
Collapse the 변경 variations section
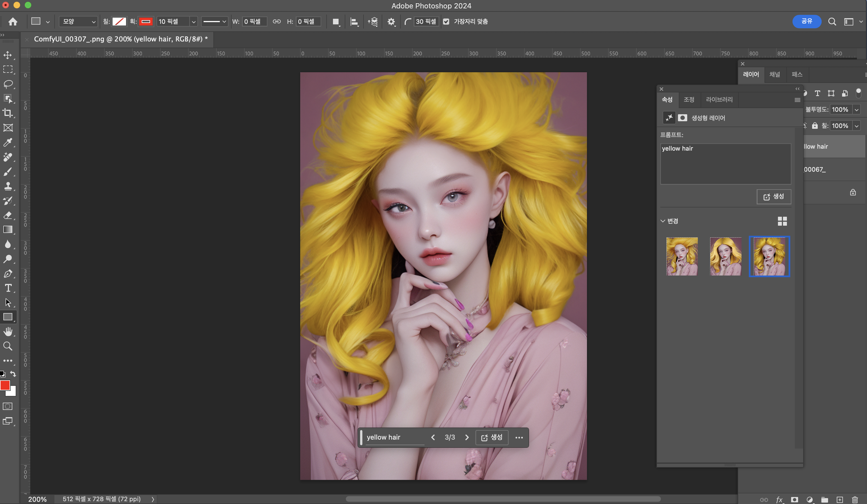(x=663, y=221)
